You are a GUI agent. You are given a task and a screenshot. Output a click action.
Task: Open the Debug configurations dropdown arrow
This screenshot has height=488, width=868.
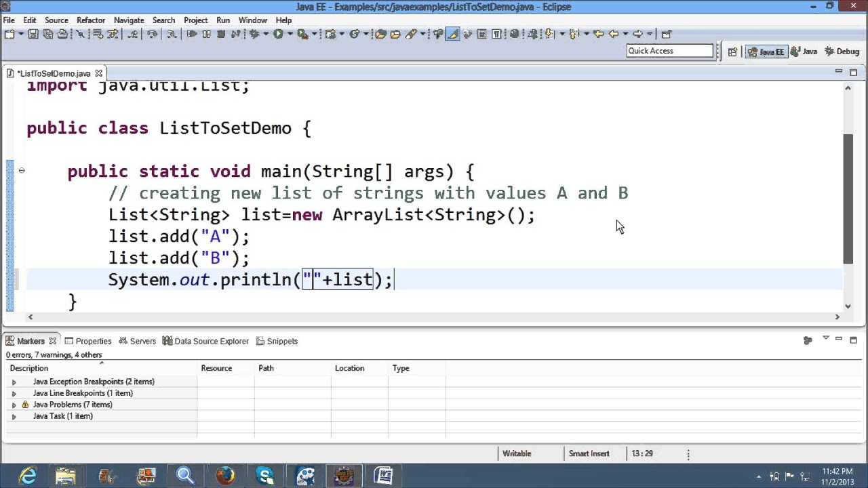266,34
